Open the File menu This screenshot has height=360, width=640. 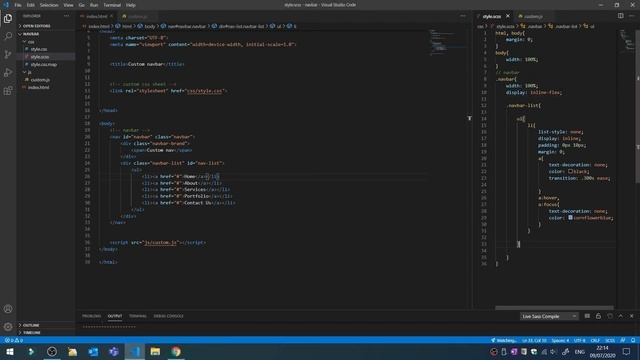pos(18,5)
